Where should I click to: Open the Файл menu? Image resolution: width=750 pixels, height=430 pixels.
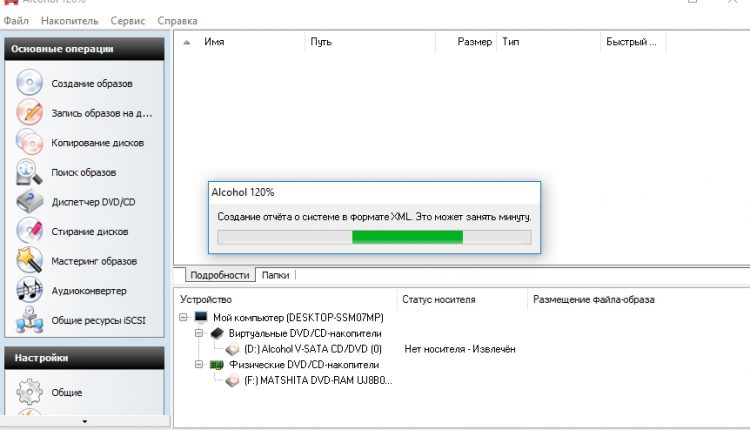click(16, 21)
